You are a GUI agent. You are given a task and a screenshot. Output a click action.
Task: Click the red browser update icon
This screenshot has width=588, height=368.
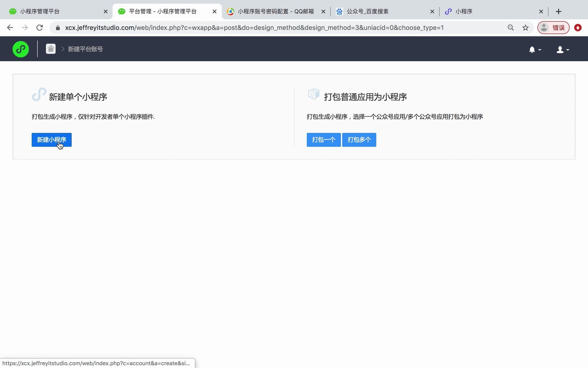(578, 28)
